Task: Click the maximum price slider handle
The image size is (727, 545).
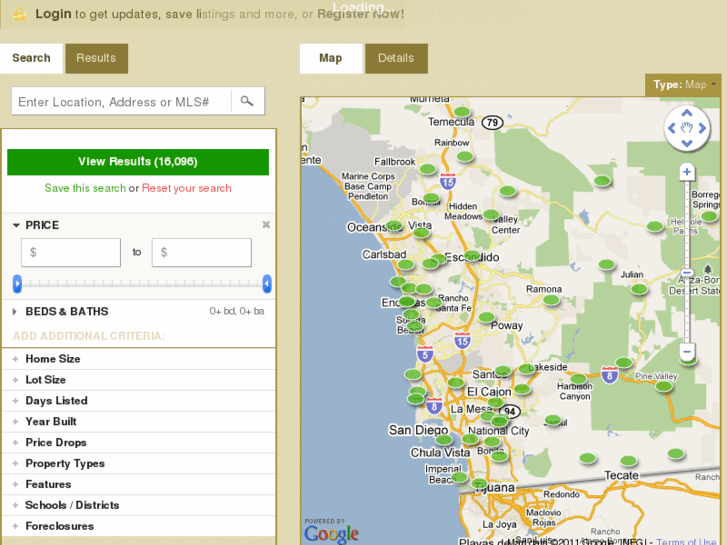Action: (267, 283)
